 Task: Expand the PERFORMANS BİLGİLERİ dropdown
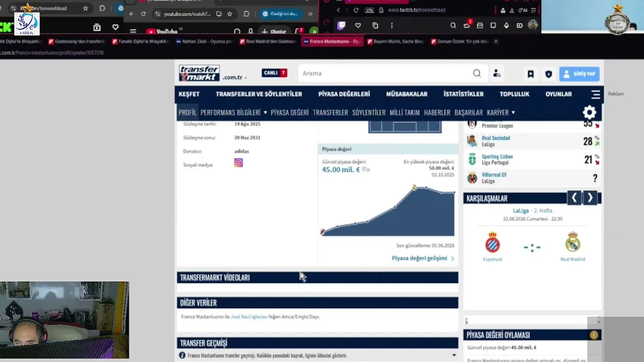[233, 113]
